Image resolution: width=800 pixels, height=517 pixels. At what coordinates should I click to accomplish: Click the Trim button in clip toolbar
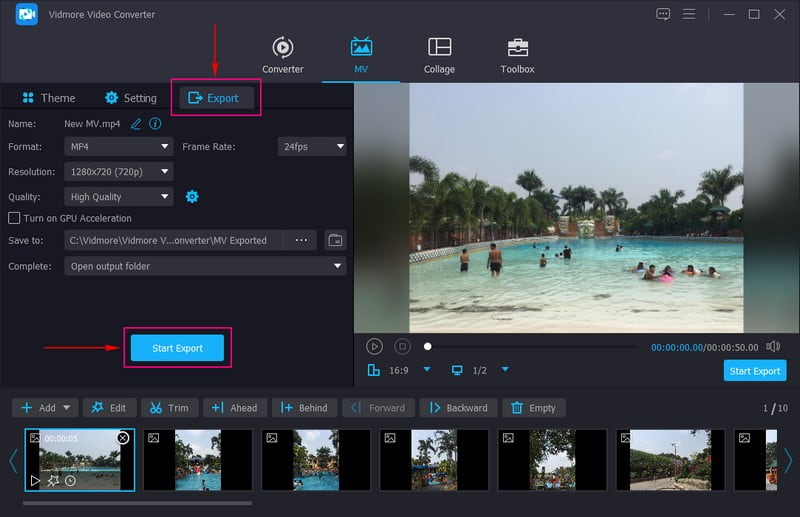tap(168, 408)
